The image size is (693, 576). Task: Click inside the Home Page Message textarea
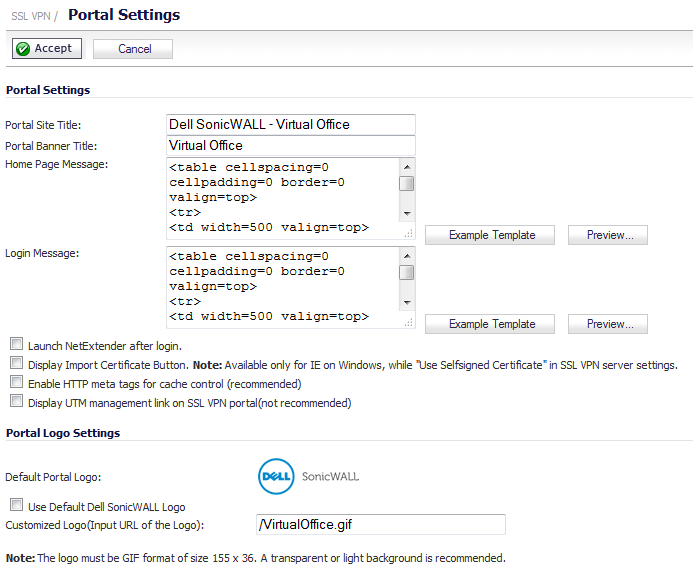coord(283,198)
